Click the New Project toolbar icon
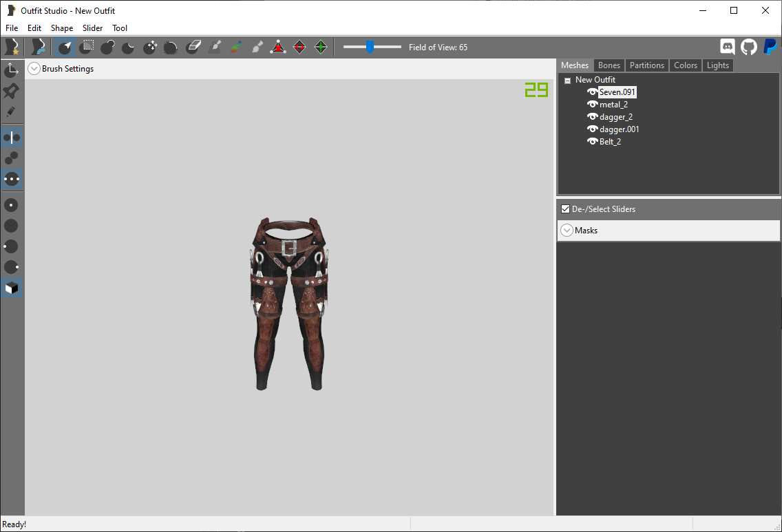The height and width of the screenshot is (532, 782). [12, 47]
